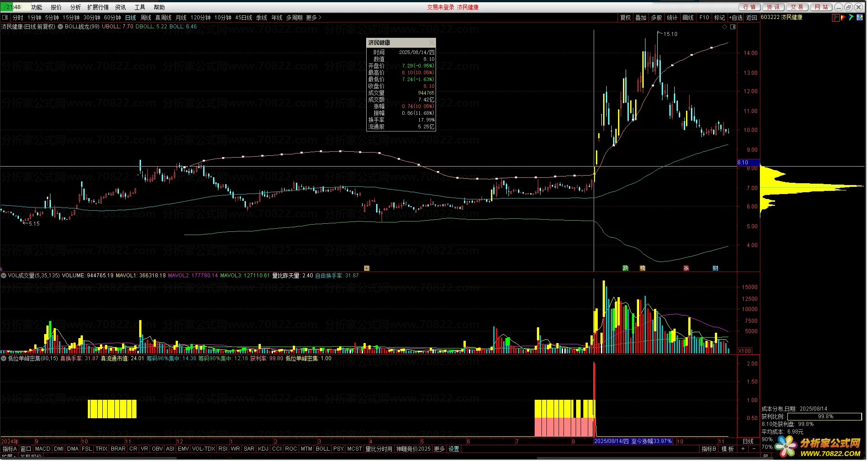Select the 年线 yearly period tab
This screenshot has width=868, height=461.
(277, 18)
